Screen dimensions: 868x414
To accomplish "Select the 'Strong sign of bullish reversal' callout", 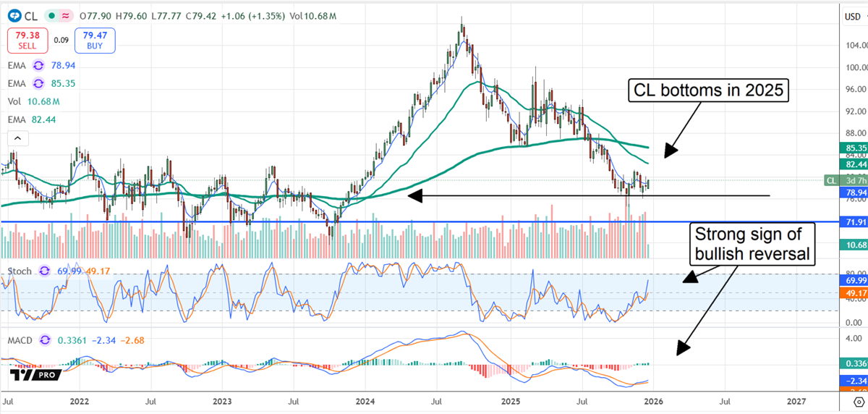I will [x=752, y=244].
